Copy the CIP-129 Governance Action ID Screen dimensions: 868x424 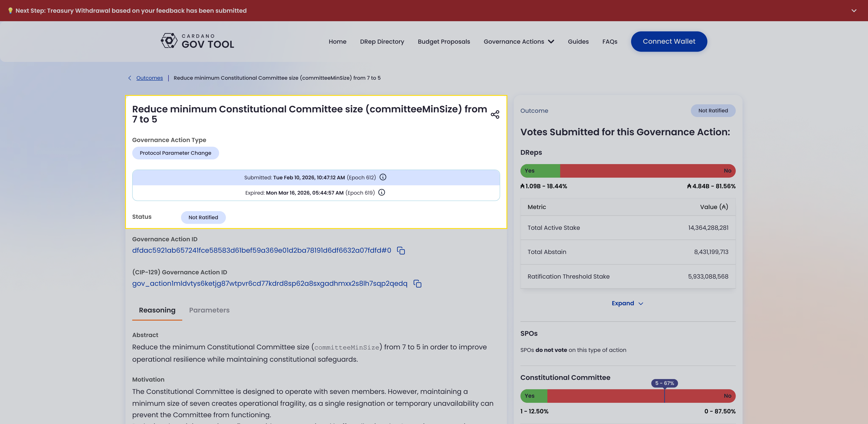(417, 284)
